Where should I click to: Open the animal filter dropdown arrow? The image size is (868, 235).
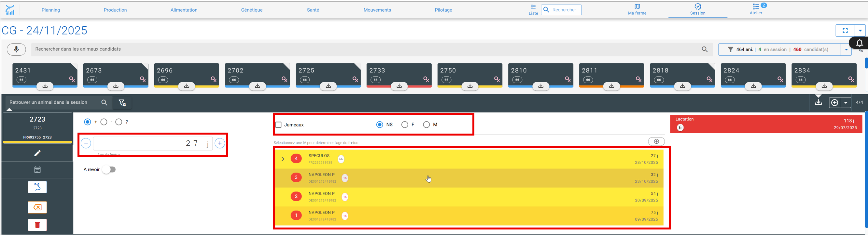pos(846,50)
